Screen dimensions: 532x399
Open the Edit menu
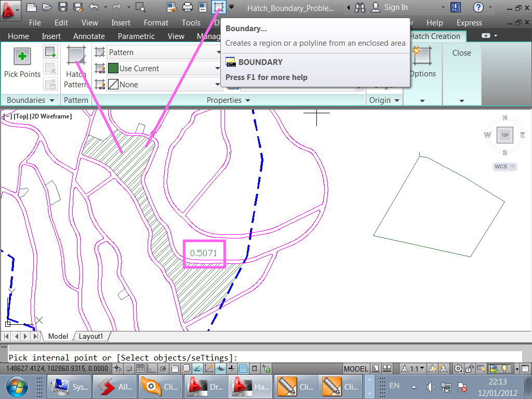61,23
